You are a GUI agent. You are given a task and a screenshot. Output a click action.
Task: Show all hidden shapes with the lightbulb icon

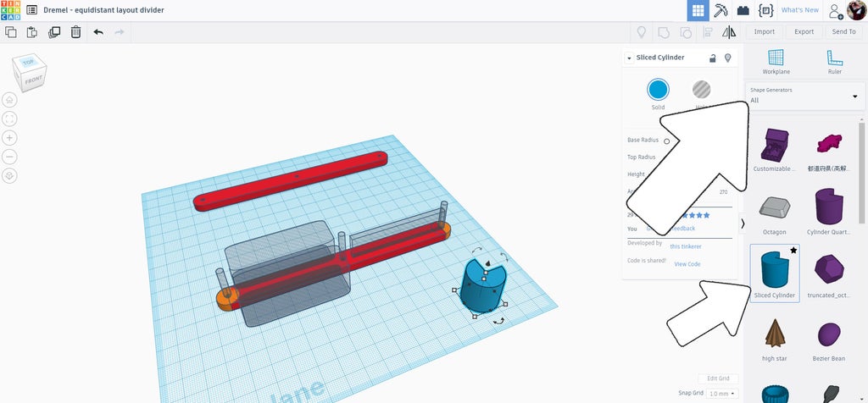click(x=642, y=32)
